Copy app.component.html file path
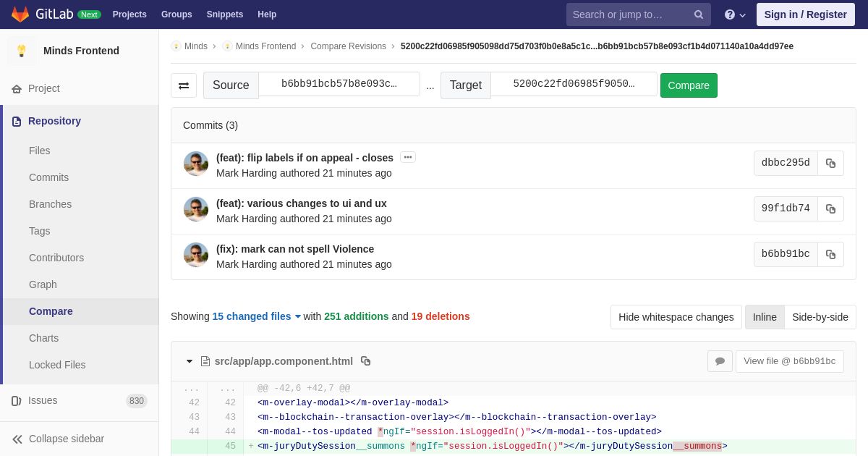 tap(365, 361)
